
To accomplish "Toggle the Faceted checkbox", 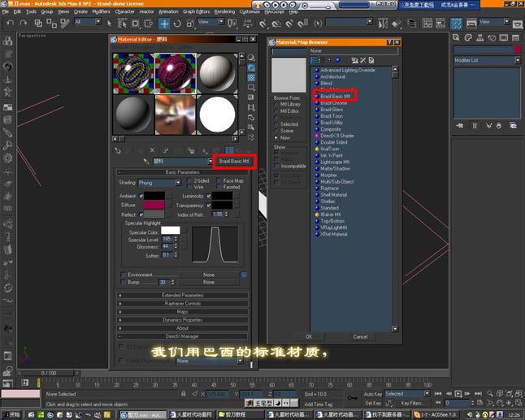I will [219, 187].
